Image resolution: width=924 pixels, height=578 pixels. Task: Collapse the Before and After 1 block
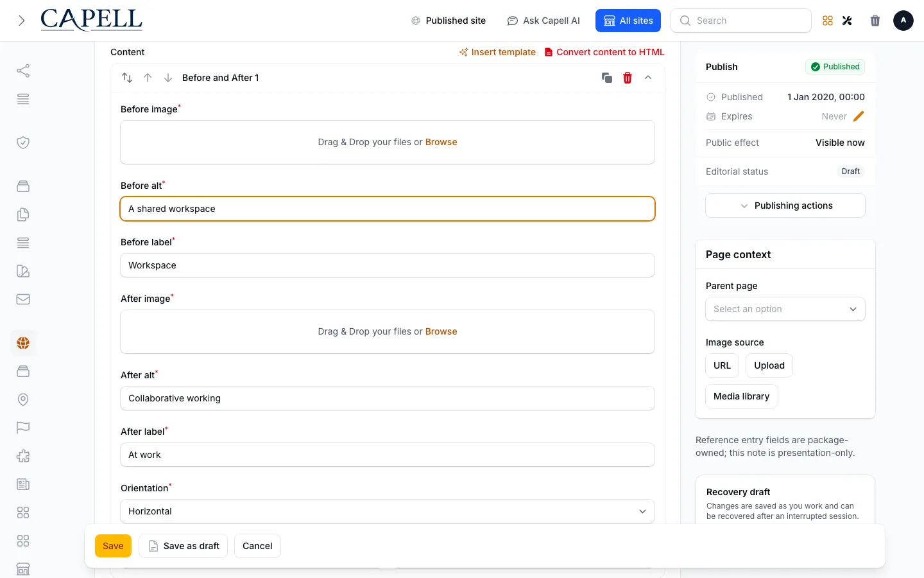tap(648, 78)
